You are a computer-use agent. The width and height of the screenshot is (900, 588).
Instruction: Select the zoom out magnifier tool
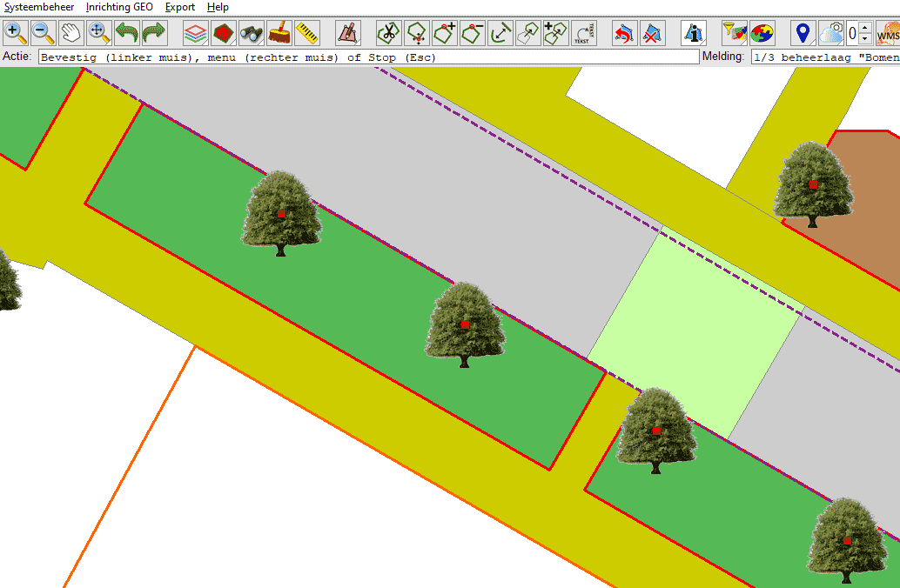pos(43,33)
